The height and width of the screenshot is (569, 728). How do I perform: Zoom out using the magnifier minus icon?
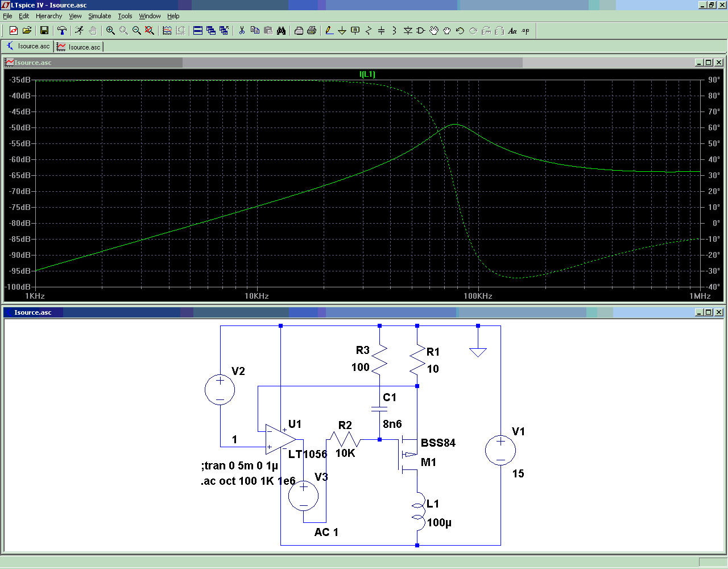tap(136, 31)
